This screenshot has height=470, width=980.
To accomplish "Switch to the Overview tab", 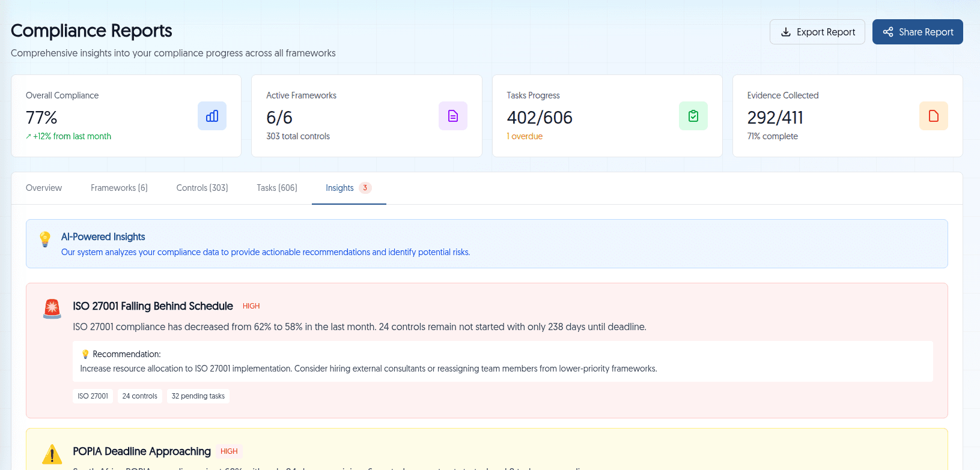I will (44, 188).
